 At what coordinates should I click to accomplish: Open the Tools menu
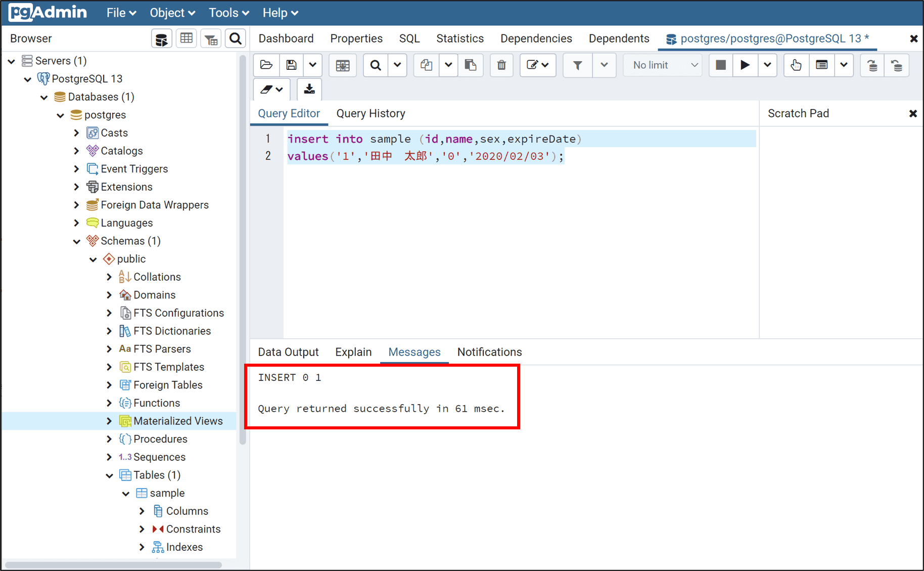(x=229, y=13)
